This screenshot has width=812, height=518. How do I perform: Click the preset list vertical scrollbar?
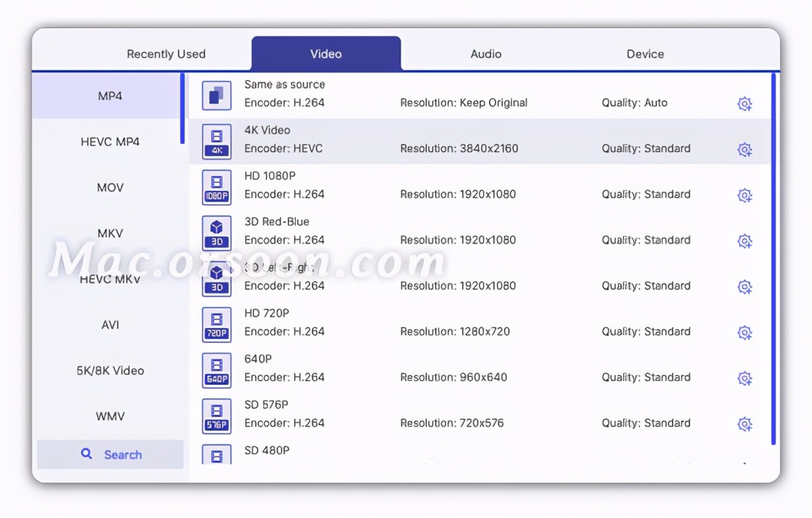click(x=773, y=257)
